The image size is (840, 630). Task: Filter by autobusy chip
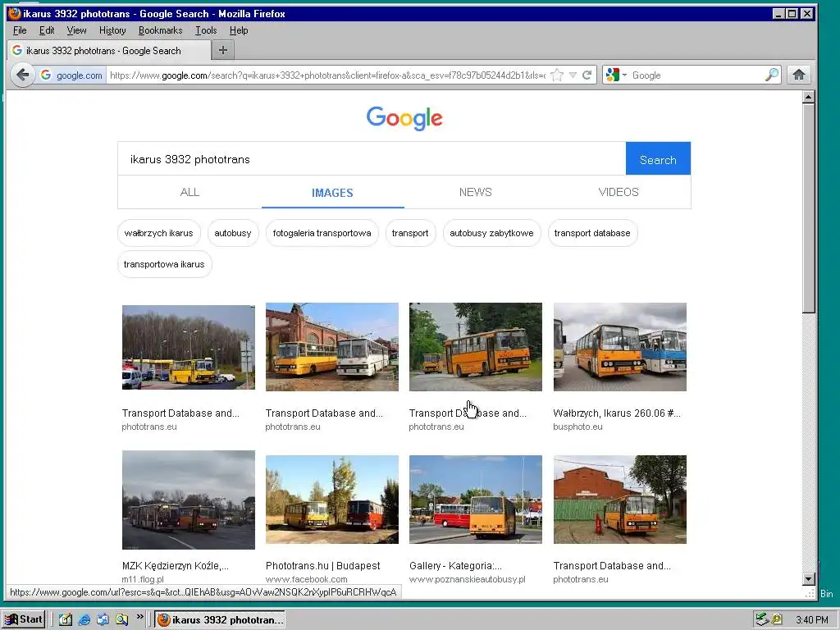click(232, 233)
